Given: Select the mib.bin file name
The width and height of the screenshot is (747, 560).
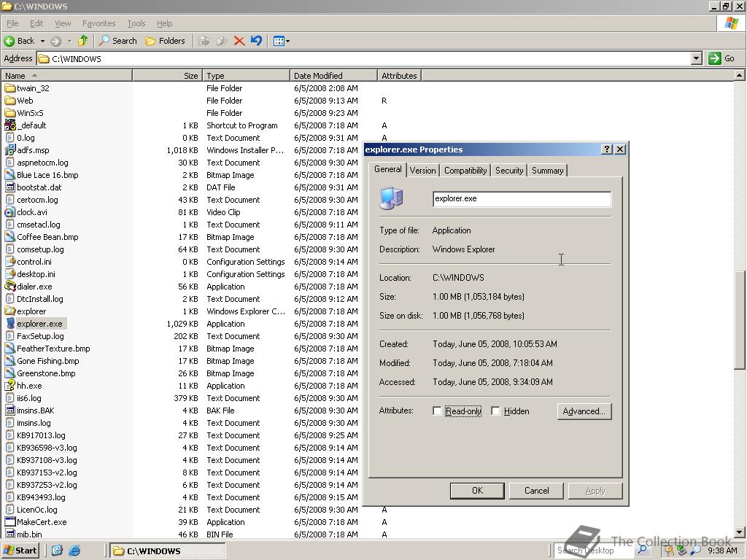Looking at the screenshot, I should (29, 534).
